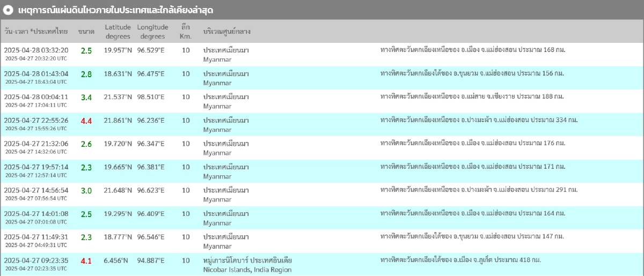The width and height of the screenshot is (644, 276).
Task: Click the description mentioning ภูเก็ต 418 กม.
Action: coord(460,260)
